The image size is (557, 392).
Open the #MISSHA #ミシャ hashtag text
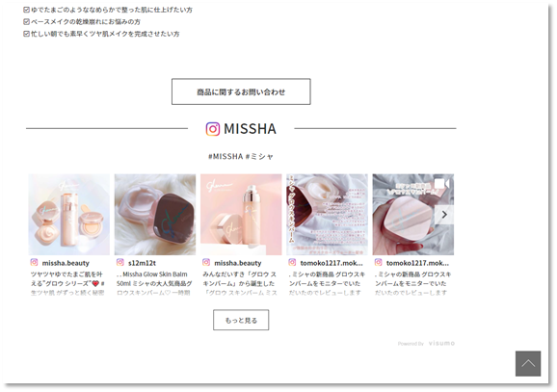point(241,156)
